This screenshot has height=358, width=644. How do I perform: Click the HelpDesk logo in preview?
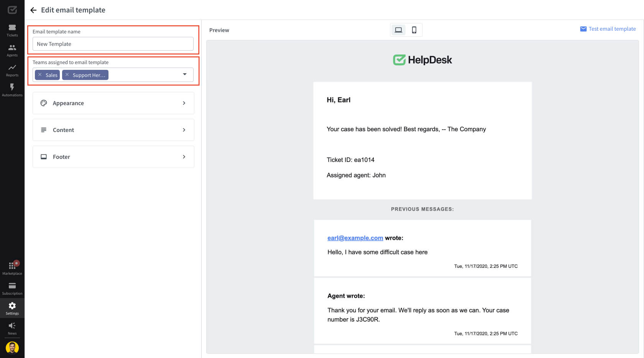[x=422, y=60]
